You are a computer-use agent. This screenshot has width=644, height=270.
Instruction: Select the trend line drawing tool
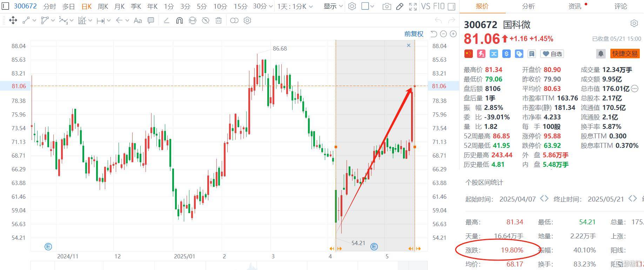pyautogui.click(x=26, y=20)
